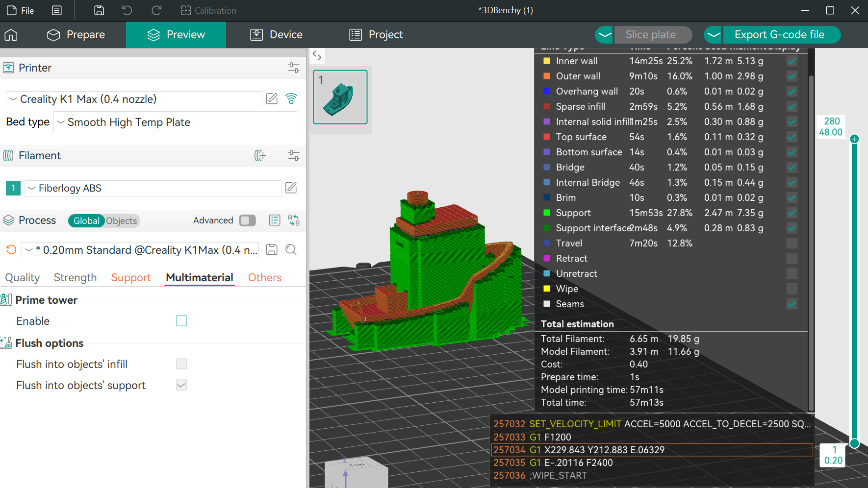The image size is (868, 488).
Task: Select the Creality K1 Max printer dropdown
Action: pos(134,99)
